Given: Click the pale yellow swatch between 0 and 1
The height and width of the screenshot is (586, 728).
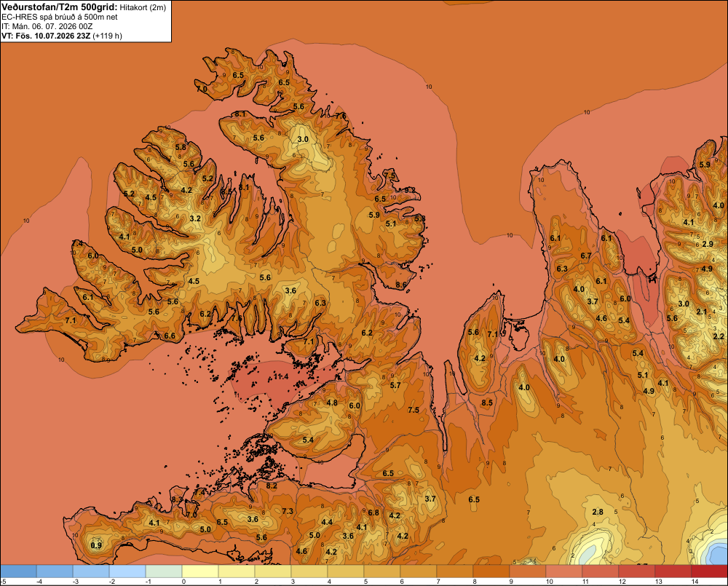Looking at the screenshot, I should [200, 571].
